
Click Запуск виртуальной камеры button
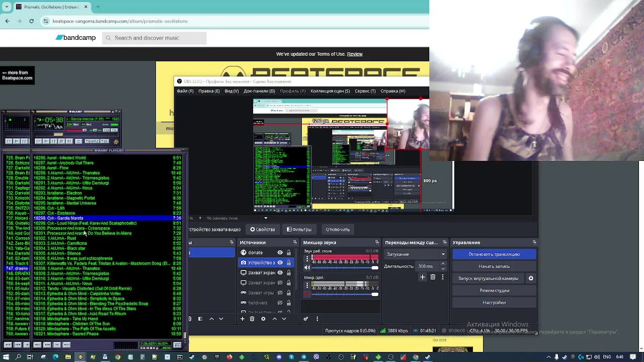click(488, 279)
